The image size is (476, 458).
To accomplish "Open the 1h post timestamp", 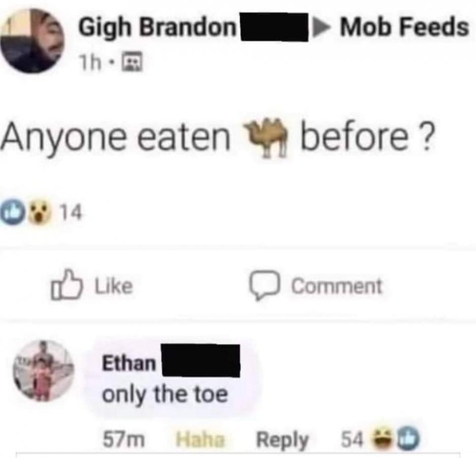I will tap(90, 63).
